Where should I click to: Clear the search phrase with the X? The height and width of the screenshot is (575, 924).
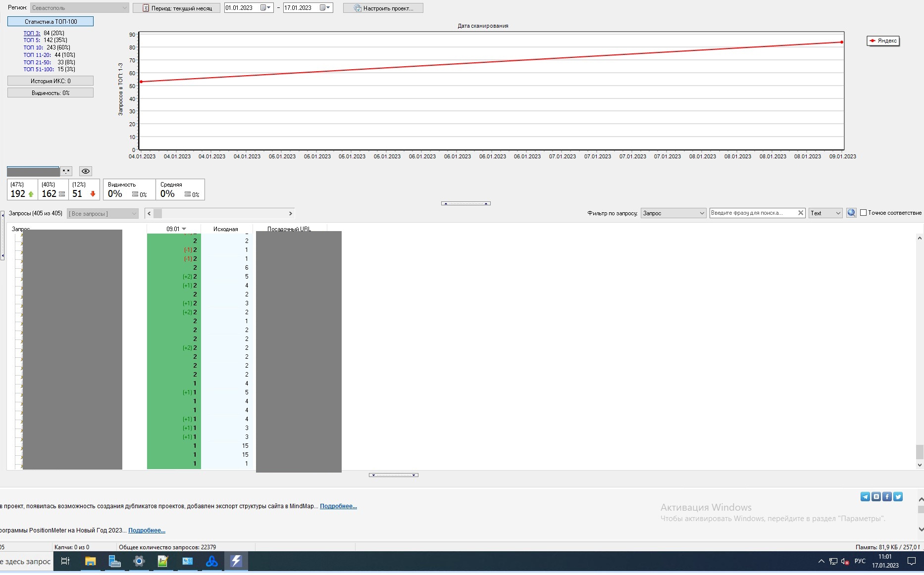(x=800, y=213)
